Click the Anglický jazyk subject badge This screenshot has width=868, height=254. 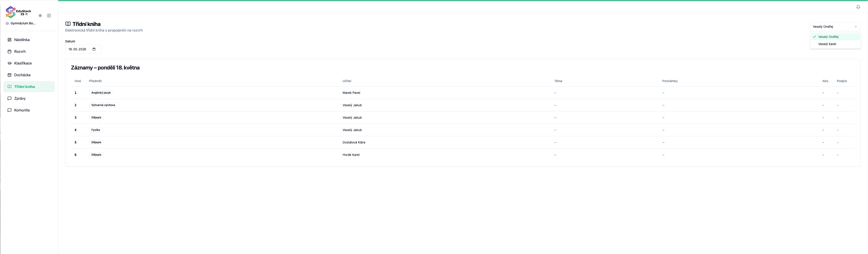coord(101,92)
